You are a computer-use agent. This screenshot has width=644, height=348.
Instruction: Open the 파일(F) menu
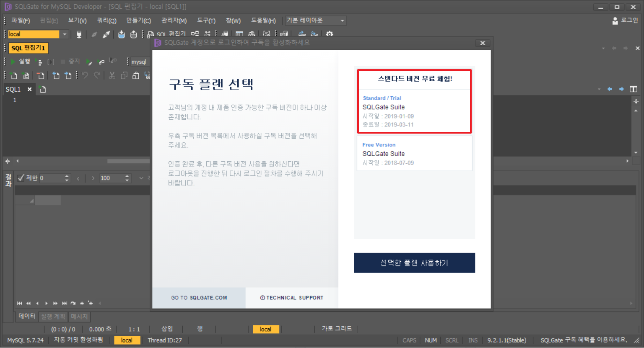click(x=21, y=21)
